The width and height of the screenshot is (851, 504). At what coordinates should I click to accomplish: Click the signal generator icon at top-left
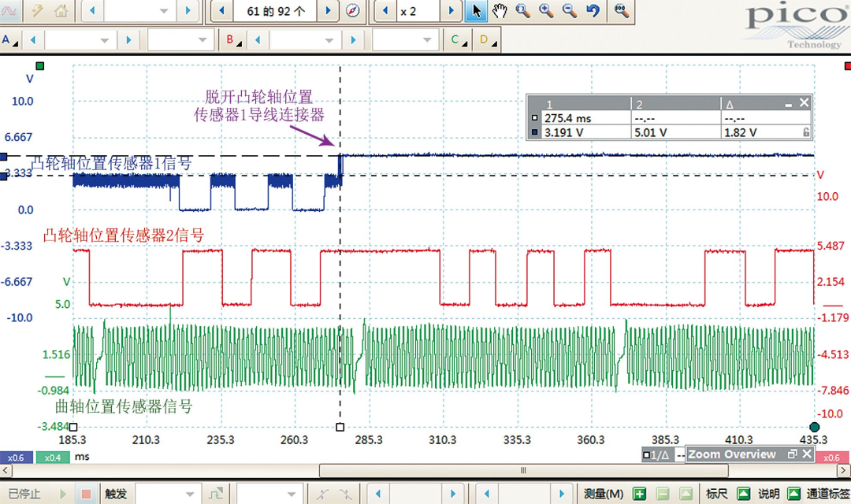(9, 10)
